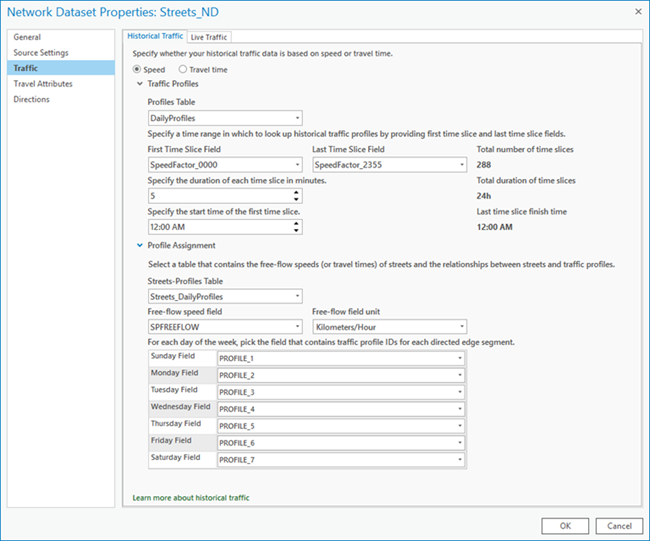Select the Speed radio button
This screenshot has height=541, width=650.
[138, 69]
